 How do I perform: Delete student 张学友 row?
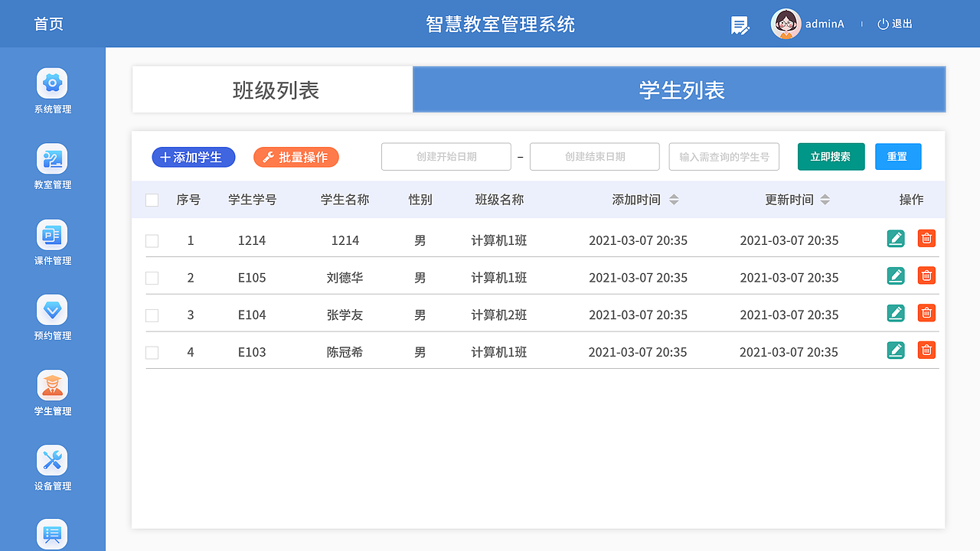click(926, 313)
